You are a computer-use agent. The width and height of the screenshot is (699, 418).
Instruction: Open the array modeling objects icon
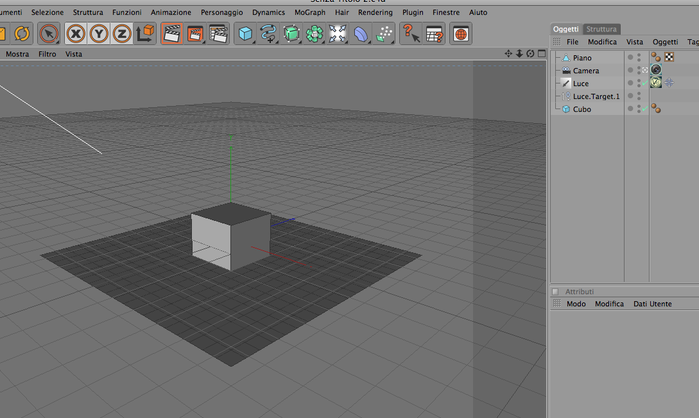pos(314,33)
